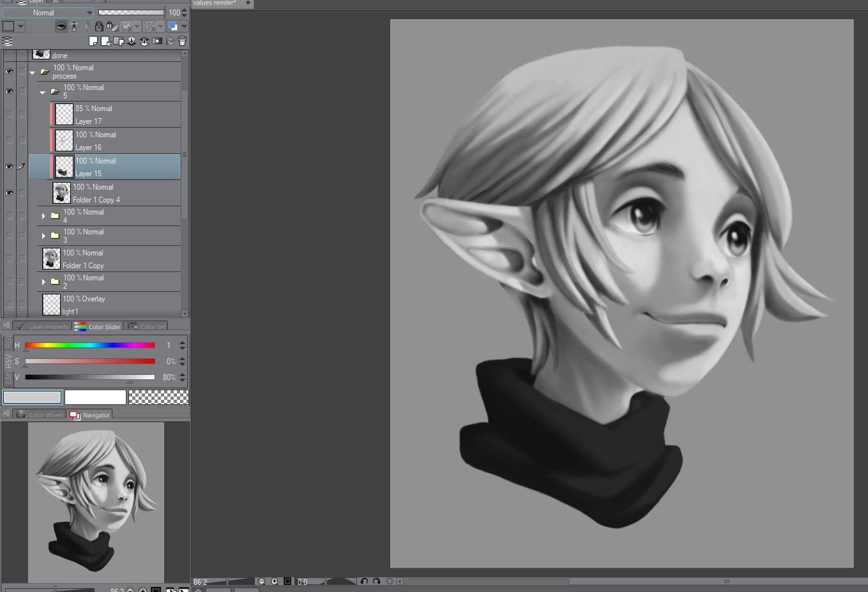Select the white sub color swatch
The width and height of the screenshot is (868, 592).
(x=95, y=397)
